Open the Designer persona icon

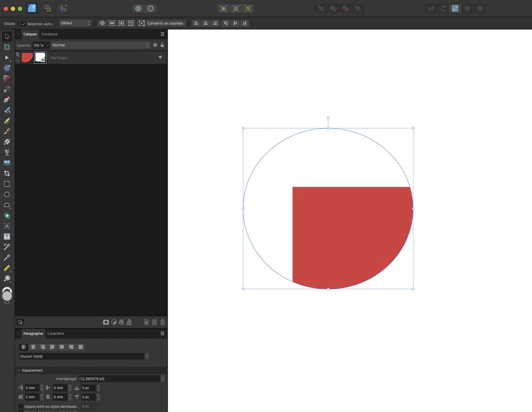point(32,8)
